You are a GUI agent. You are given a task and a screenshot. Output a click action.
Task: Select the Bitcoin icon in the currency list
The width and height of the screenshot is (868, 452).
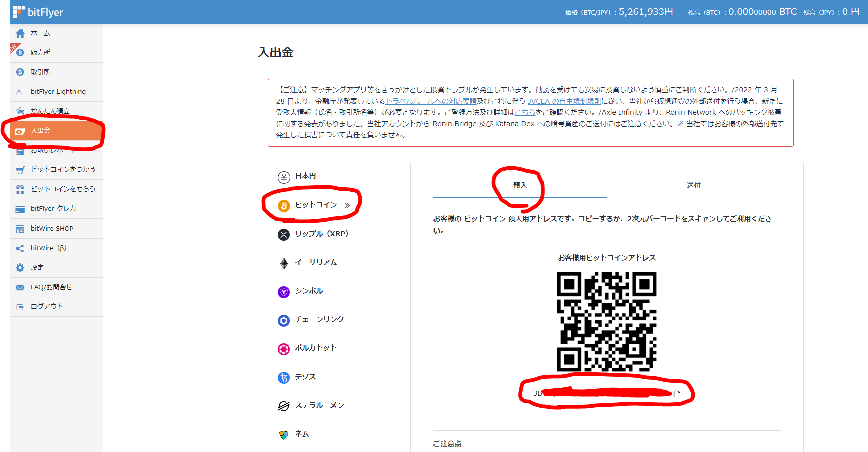coord(284,205)
